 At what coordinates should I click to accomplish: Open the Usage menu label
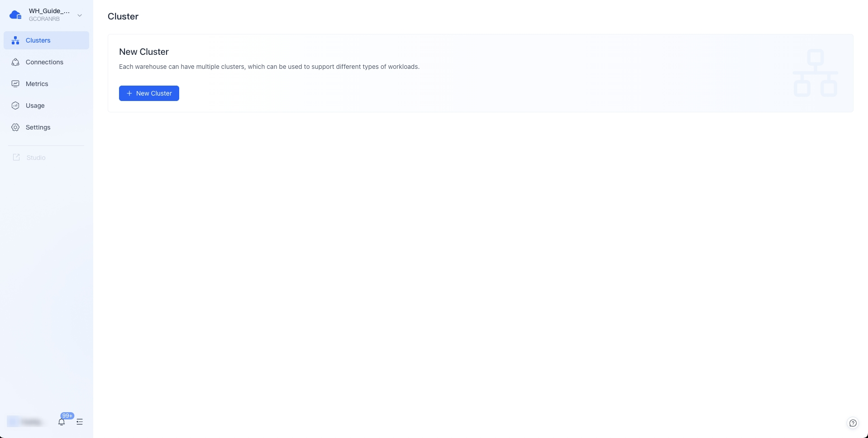35,106
